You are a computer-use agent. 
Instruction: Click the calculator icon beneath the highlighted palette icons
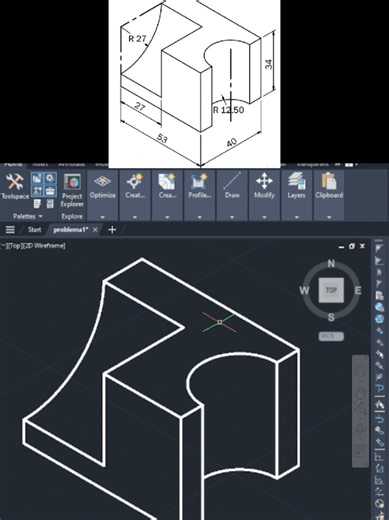coord(50,204)
